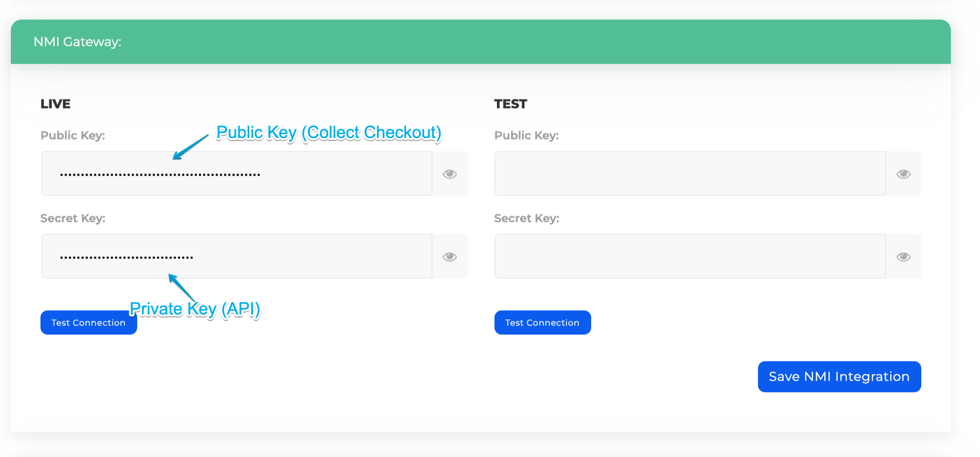This screenshot has width=980, height=457.
Task: Click the 'Private Key (API)' annotation text
Action: (195, 309)
